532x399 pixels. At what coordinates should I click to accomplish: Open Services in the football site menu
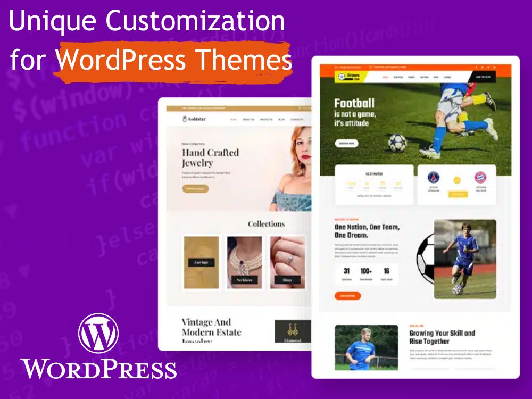pyautogui.click(x=398, y=77)
